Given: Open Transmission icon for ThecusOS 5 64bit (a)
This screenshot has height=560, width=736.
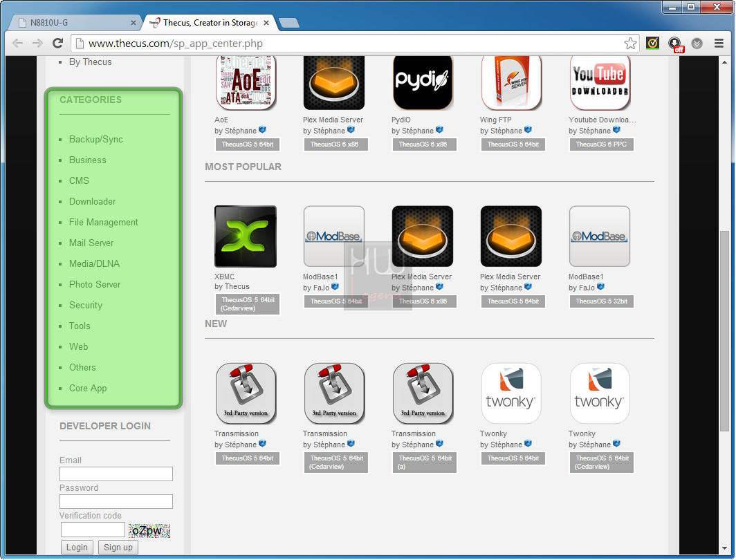Looking at the screenshot, I should (423, 393).
